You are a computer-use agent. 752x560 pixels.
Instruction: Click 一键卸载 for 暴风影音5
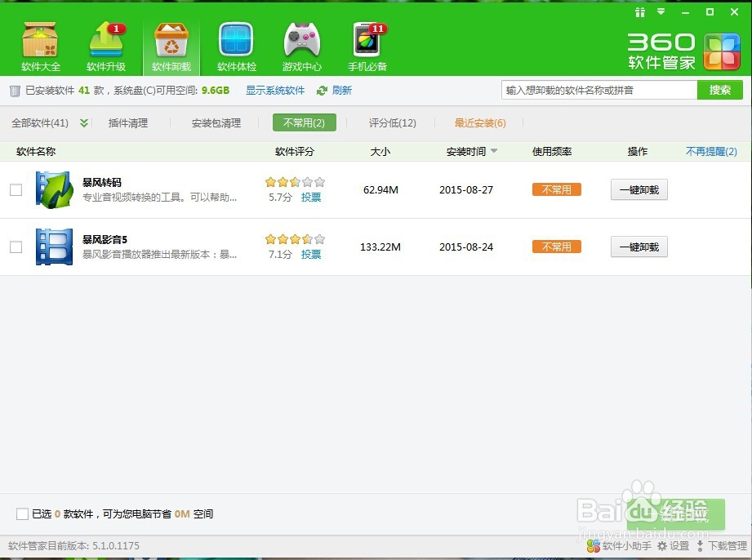pos(639,247)
